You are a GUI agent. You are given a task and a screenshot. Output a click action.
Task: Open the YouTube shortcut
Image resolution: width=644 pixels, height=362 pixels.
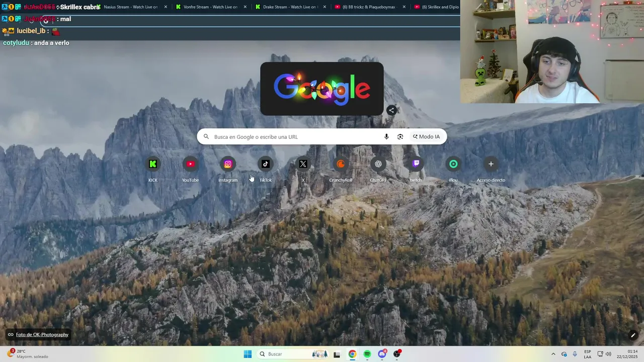[190, 169]
